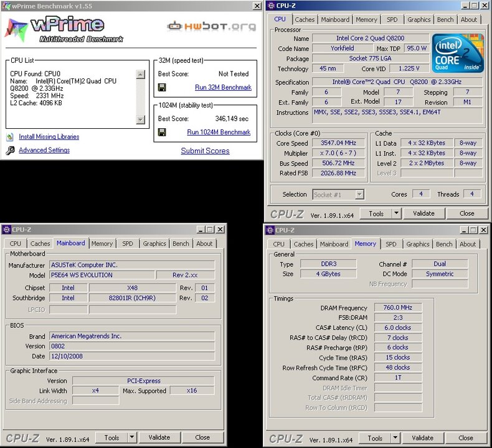Click Close button in Mainboard window

click(202, 437)
